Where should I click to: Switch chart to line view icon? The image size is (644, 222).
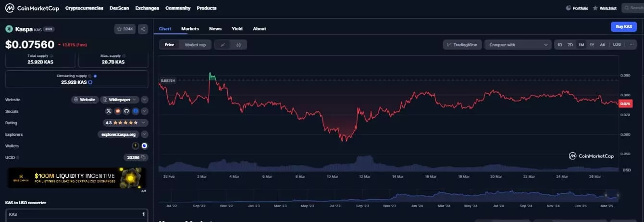(x=223, y=45)
